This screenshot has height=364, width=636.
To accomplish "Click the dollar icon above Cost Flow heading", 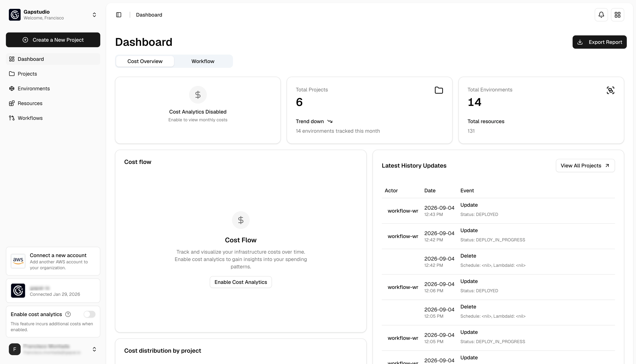I will (241, 220).
